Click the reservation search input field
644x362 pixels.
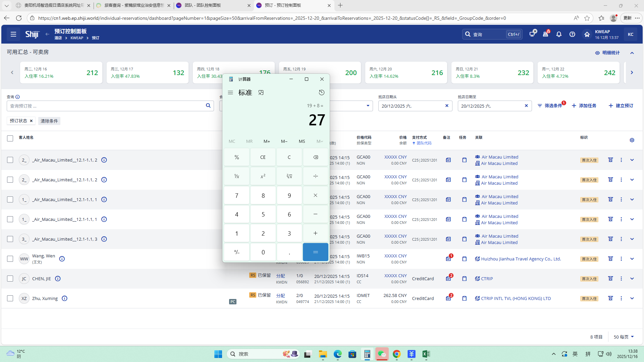107,106
